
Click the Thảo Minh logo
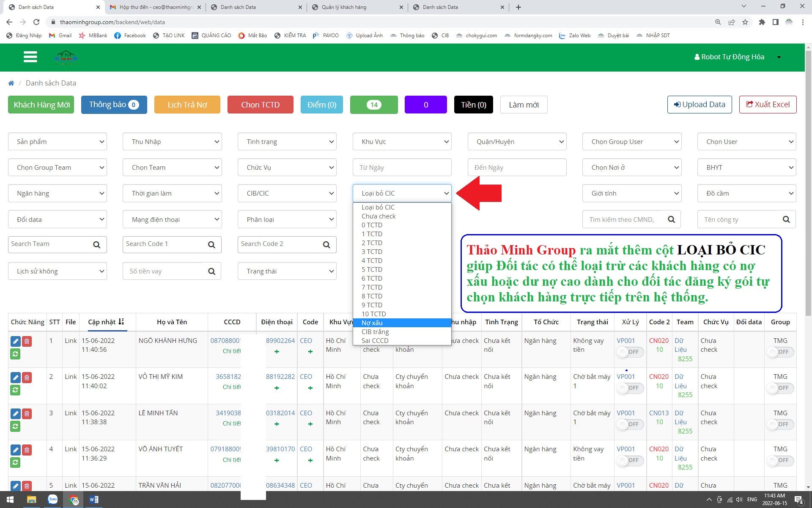(66, 57)
